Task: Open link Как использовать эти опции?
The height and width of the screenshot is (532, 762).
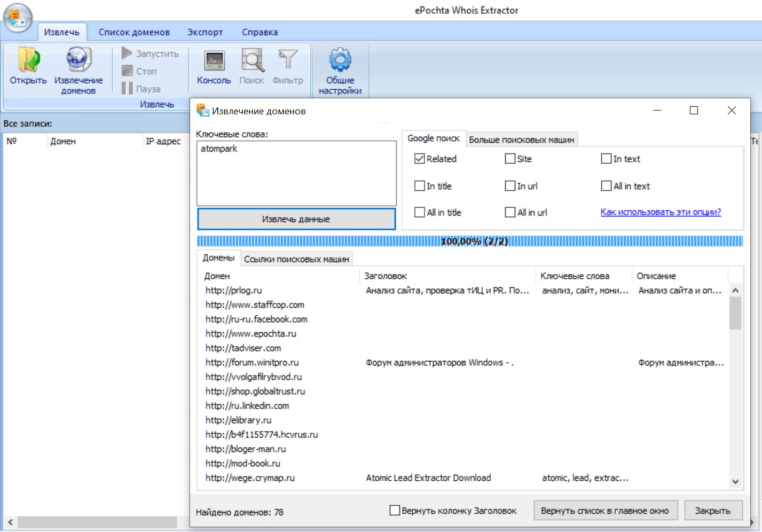Action: click(661, 212)
